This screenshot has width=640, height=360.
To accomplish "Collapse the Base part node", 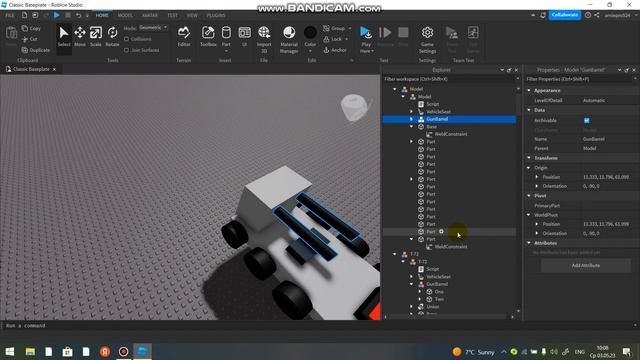I will [x=411, y=127].
